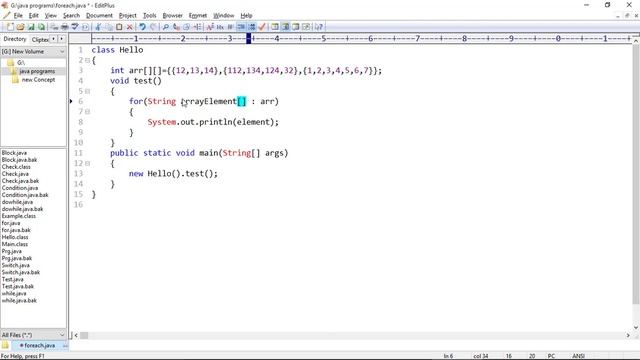Viewport: 640px width, 360px height.
Task: Select Example.class in file list
Action: (x=18, y=216)
